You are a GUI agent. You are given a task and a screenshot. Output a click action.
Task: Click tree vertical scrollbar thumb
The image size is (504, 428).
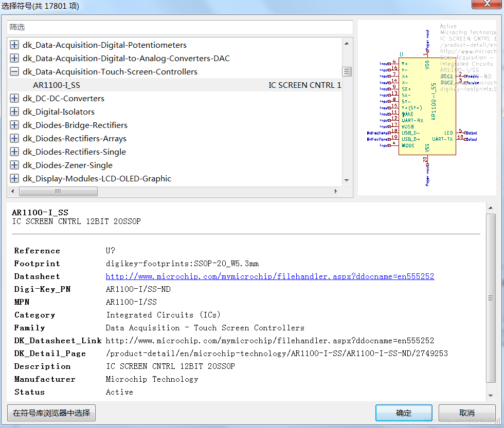coord(347,71)
